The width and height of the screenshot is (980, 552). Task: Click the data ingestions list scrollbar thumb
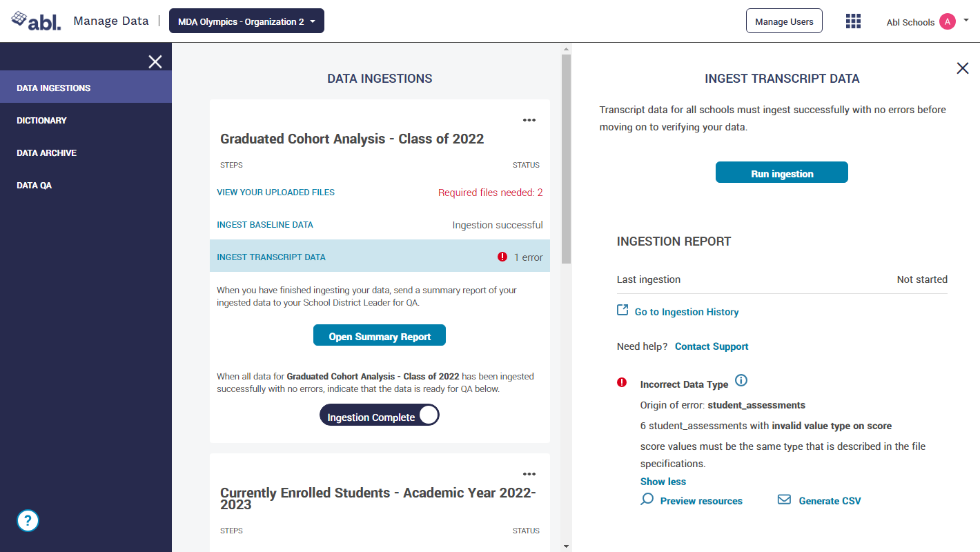566,159
